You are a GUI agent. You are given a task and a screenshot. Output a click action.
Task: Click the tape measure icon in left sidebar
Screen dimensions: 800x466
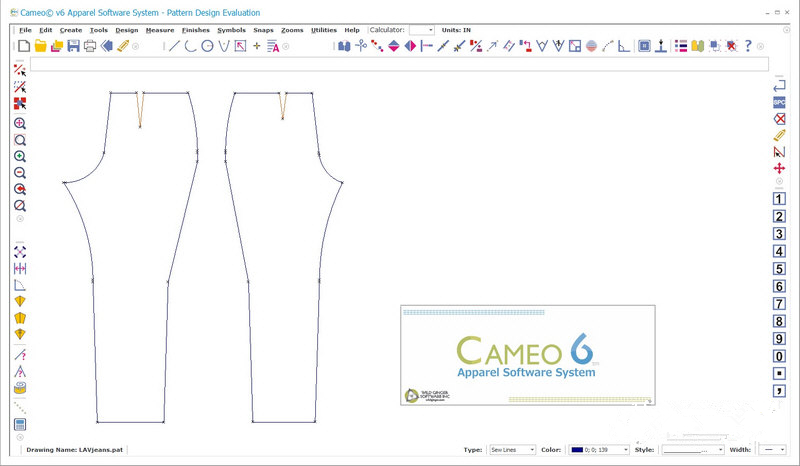[20, 388]
